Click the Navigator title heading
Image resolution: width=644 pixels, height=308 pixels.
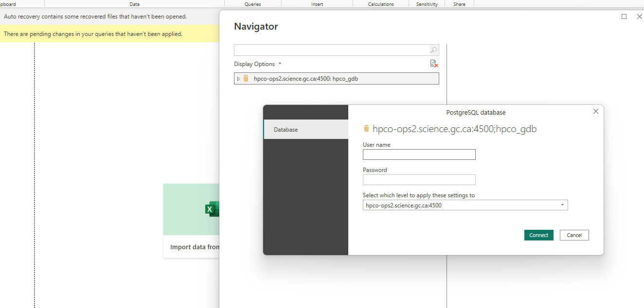256,26
